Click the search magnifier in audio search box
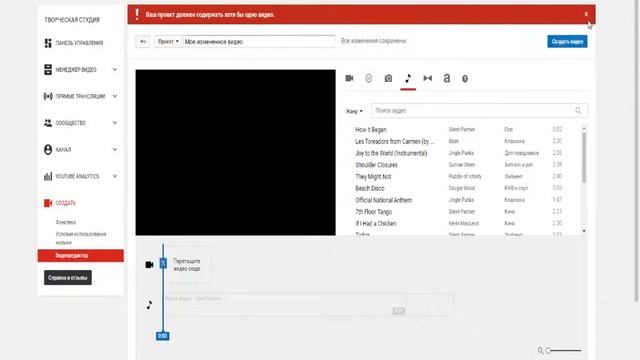This screenshot has height=360, width=640. [578, 111]
